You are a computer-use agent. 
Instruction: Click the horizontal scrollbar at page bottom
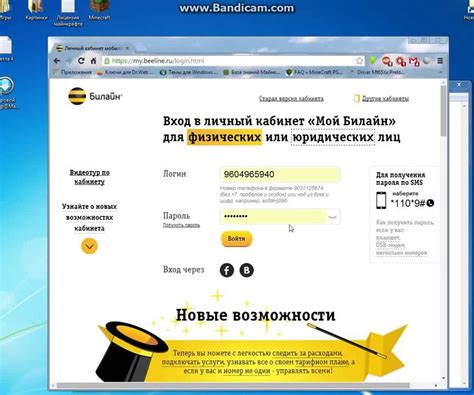233,386
